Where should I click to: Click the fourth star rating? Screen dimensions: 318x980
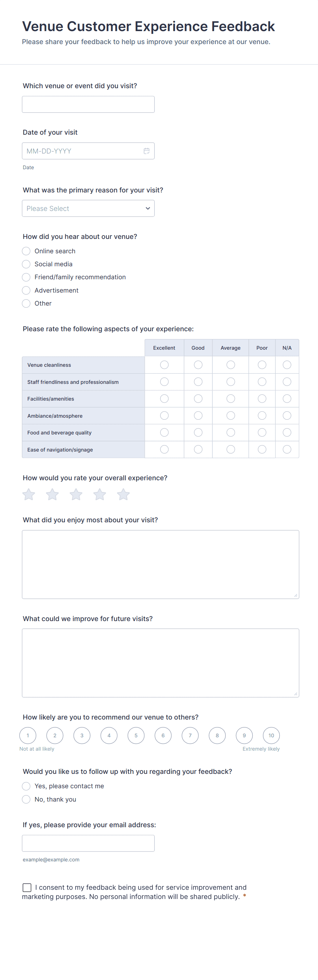pos(100,495)
